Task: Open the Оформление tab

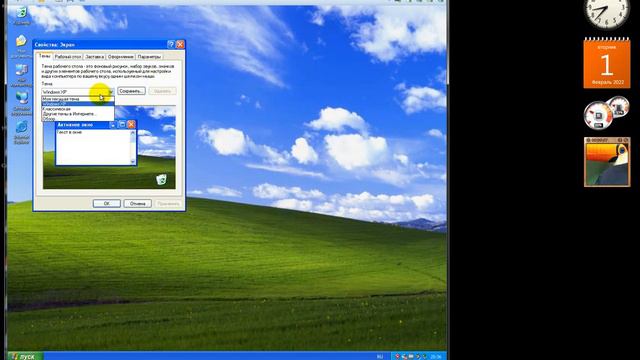Action: coord(121,57)
